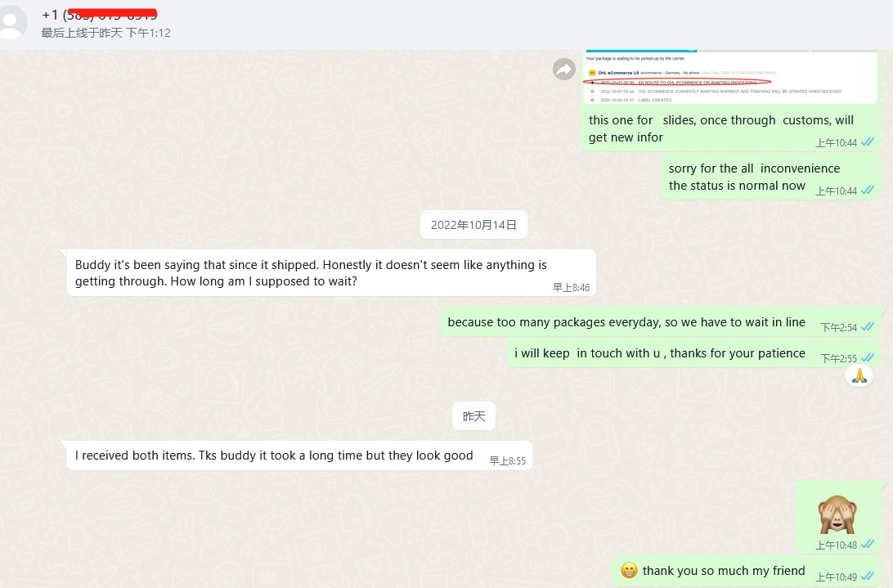The height and width of the screenshot is (588, 893).
Task: Click read ticks on 'wait in line' message
Action: pyautogui.click(x=867, y=327)
